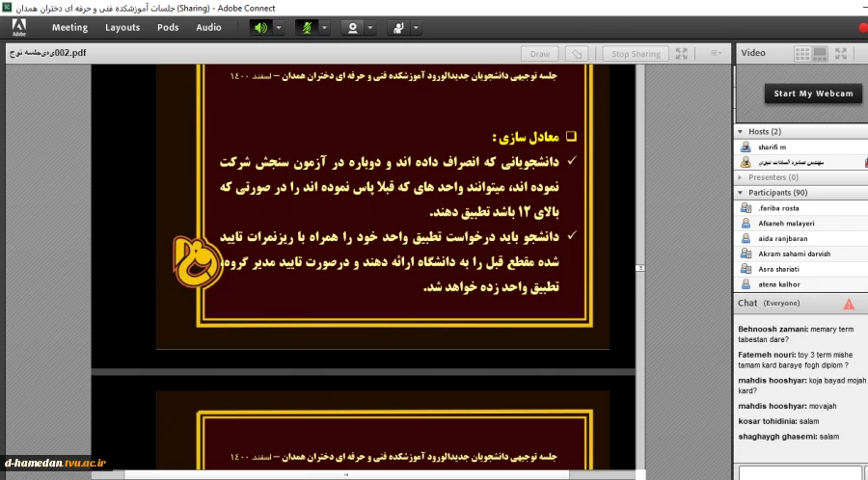Click the icon beside Afsaneh malayeri
The image size is (868, 480).
746,224
